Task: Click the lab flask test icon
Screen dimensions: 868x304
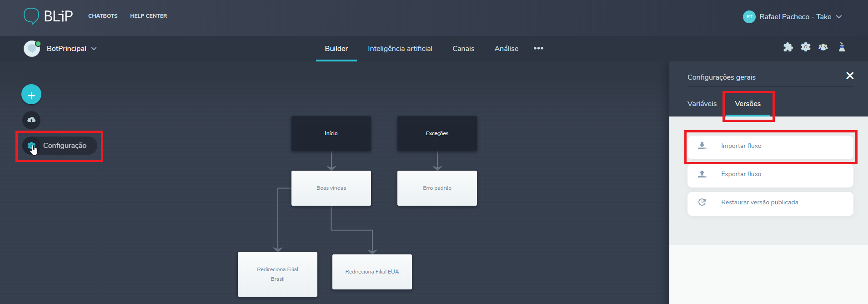Action: [842, 47]
